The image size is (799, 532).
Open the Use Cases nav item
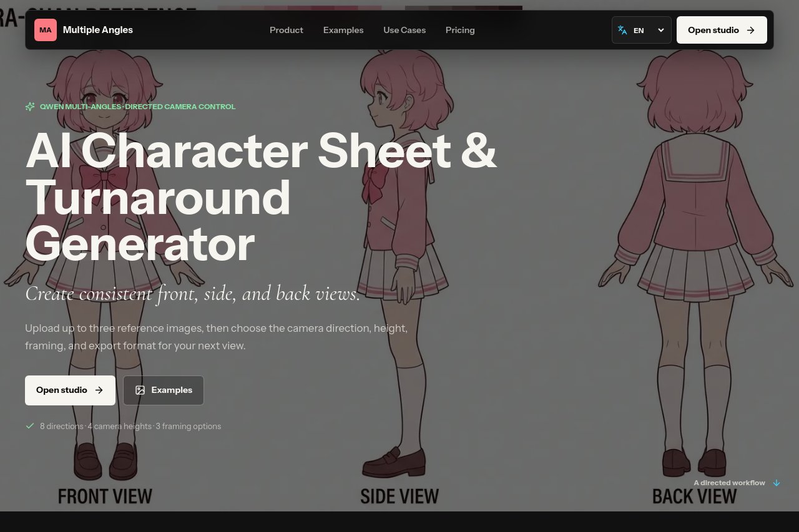coord(404,30)
